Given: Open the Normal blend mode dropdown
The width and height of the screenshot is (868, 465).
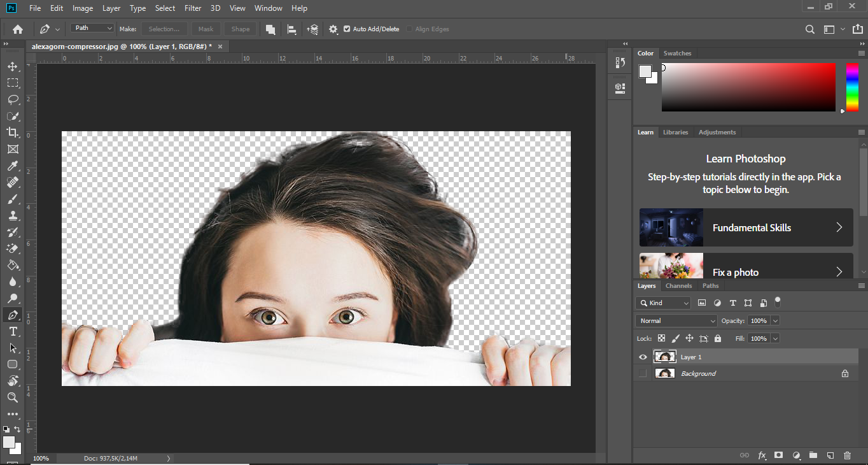Looking at the screenshot, I should pos(676,321).
